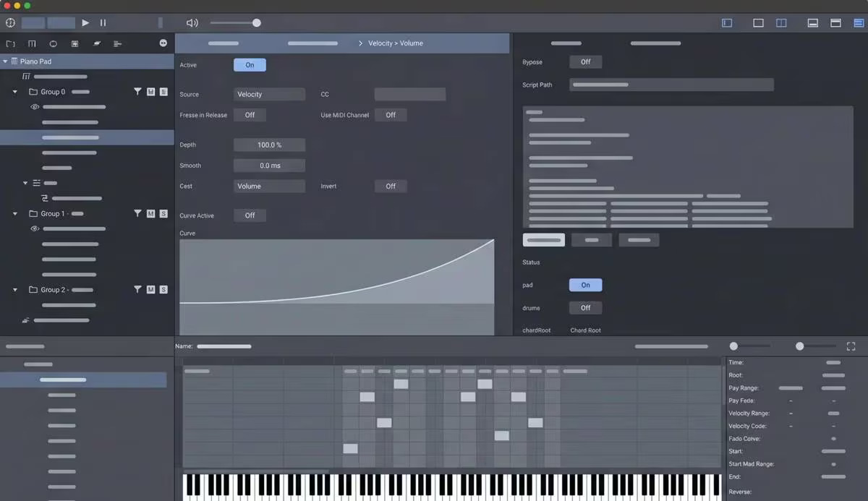
Task: Click the oval loop icon in sidebar toolbar
Action: coord(53,43)
